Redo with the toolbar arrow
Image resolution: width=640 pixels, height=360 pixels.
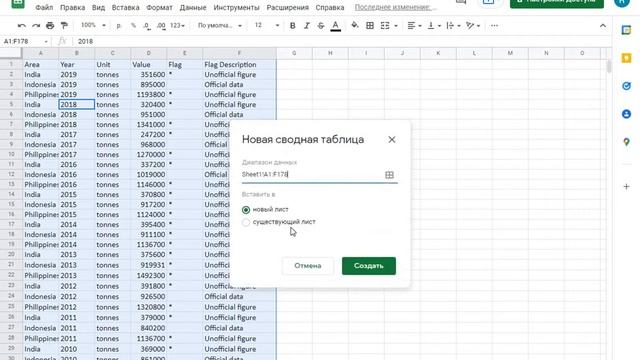tap(36, 26)
